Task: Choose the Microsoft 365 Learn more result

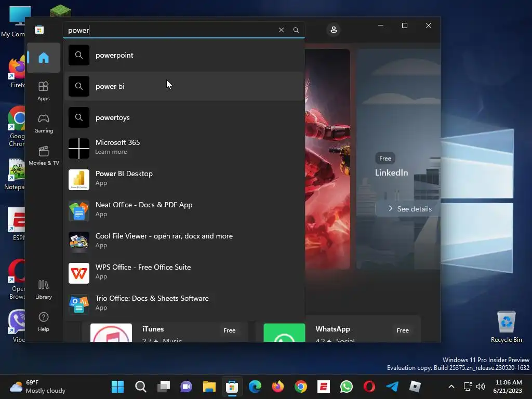Action: coord(183,149)
